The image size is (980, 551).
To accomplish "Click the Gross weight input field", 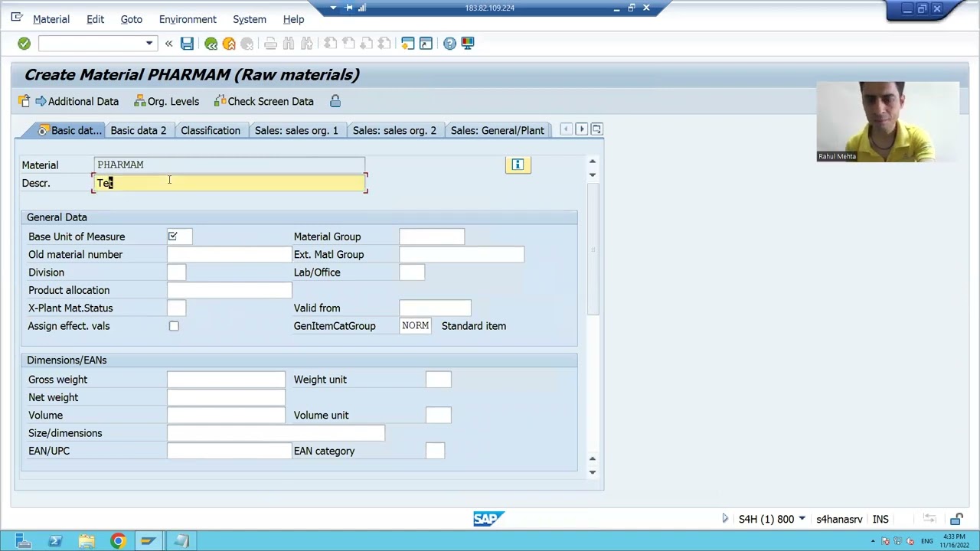I will point(226,380).
